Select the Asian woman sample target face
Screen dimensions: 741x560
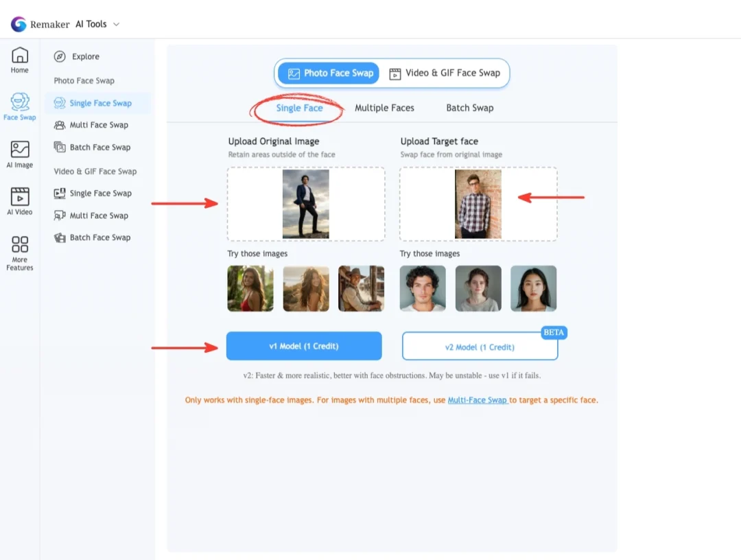pyautogui.click(x=533, y=288)
